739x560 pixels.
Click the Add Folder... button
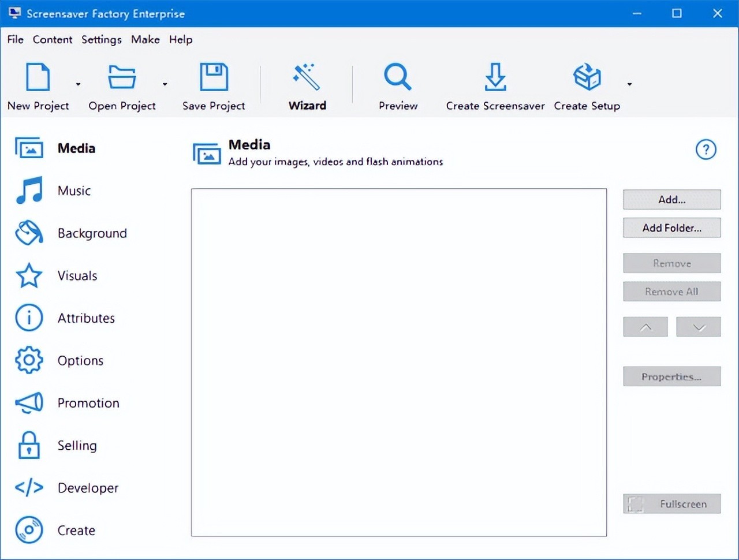671,228
